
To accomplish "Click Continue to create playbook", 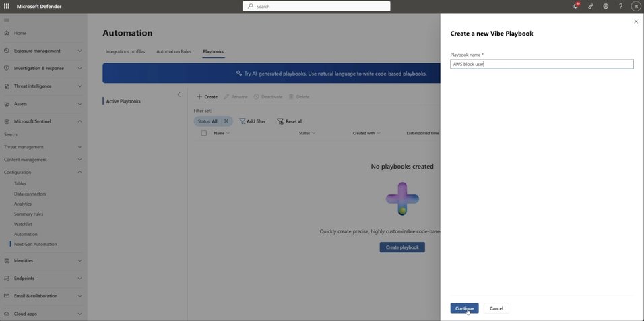I will point(465,308).
